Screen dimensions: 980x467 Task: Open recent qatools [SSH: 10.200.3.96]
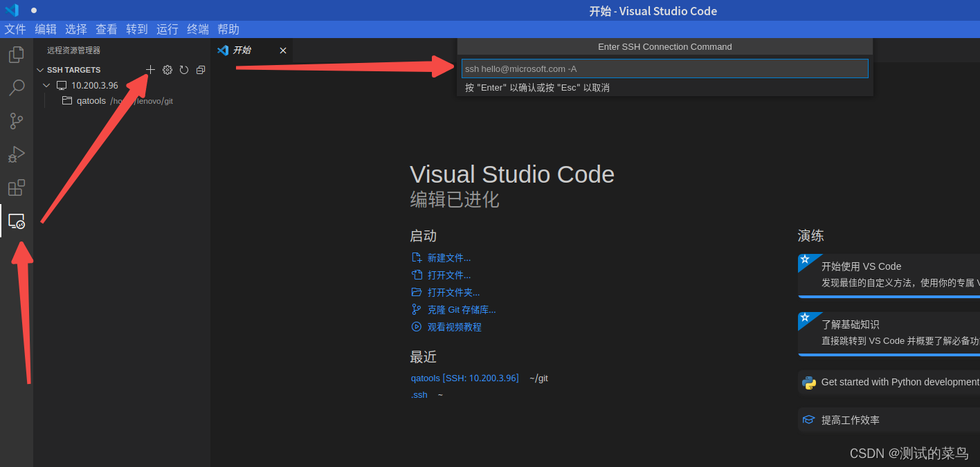(464, 378)
